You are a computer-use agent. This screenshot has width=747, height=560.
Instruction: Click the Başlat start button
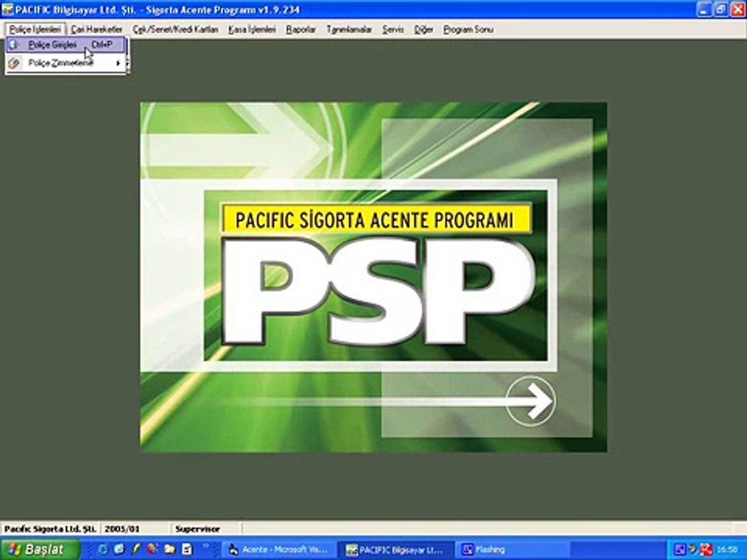click(x=40, y=549)
